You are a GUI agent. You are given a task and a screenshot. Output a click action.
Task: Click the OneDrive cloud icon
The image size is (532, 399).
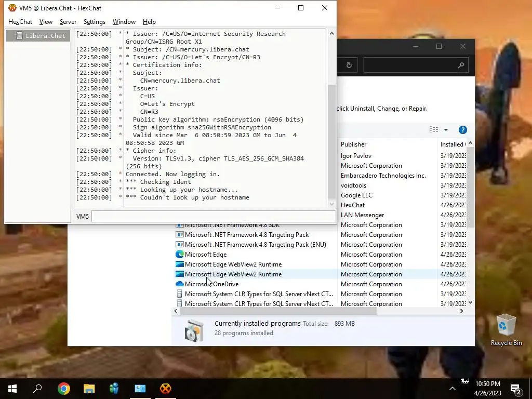(x=179, y=284)
